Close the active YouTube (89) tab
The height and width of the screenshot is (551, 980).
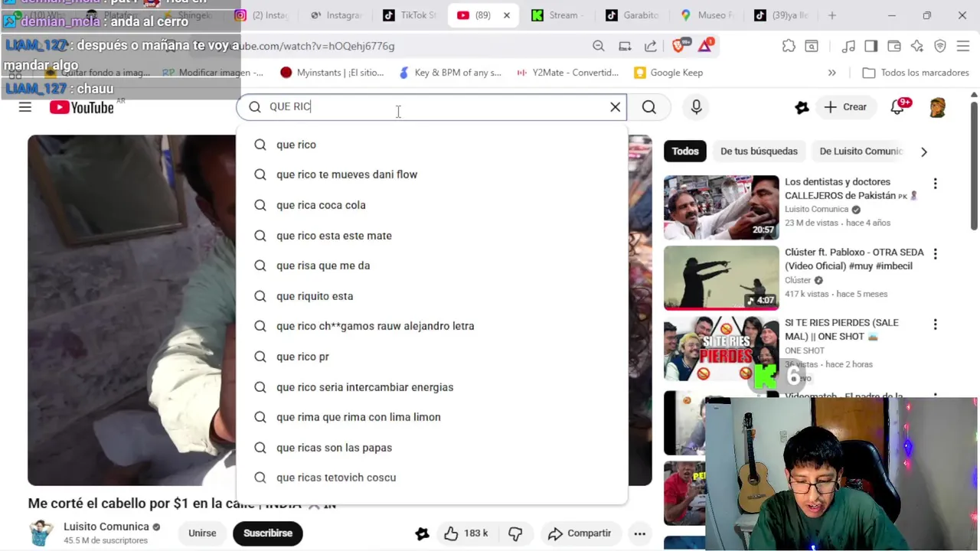coord(506,15)
